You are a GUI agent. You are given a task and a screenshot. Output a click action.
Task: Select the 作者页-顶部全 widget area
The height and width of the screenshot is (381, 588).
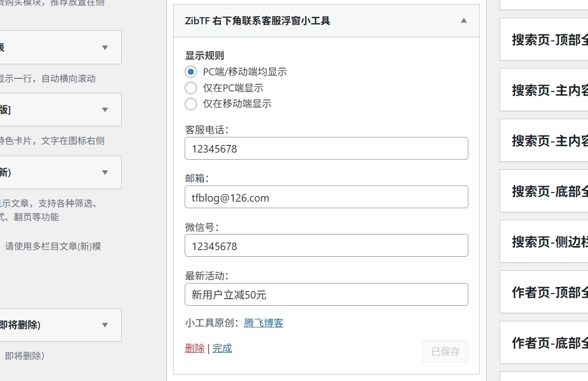click(x=544, y=292)
